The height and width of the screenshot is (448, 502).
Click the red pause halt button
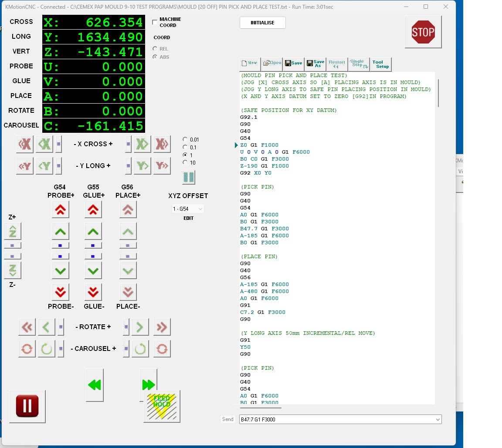click(27, 406)
